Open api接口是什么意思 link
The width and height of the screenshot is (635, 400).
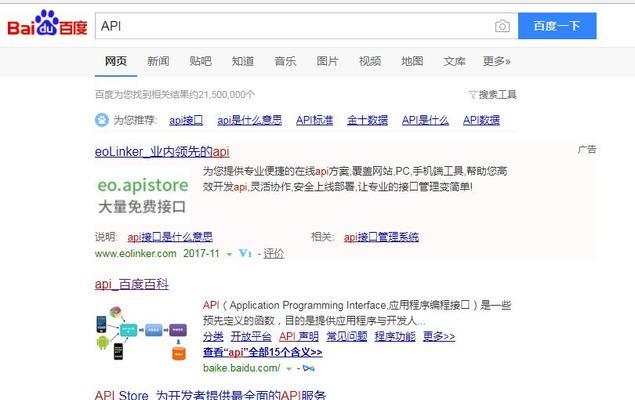[170, 237]
